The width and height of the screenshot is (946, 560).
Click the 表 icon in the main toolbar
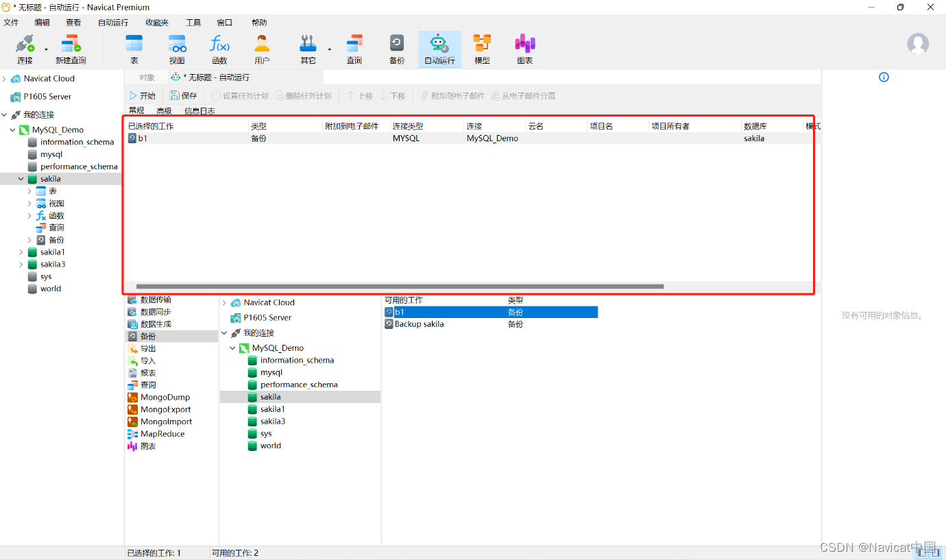(x=134, y=44)
